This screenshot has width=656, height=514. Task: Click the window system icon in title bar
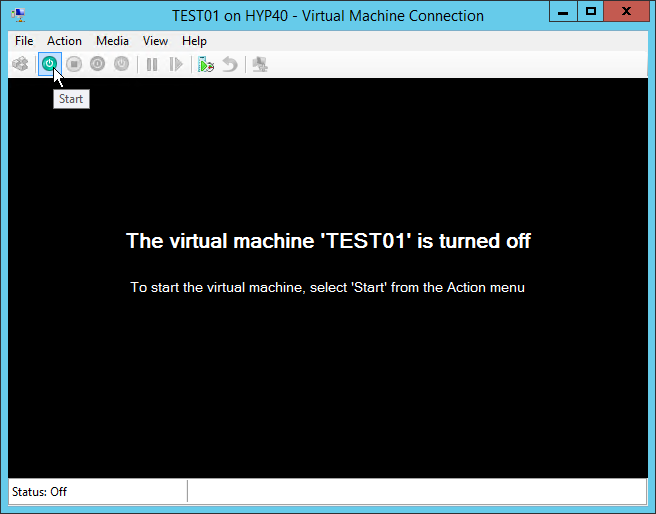(x=18, y=15)
